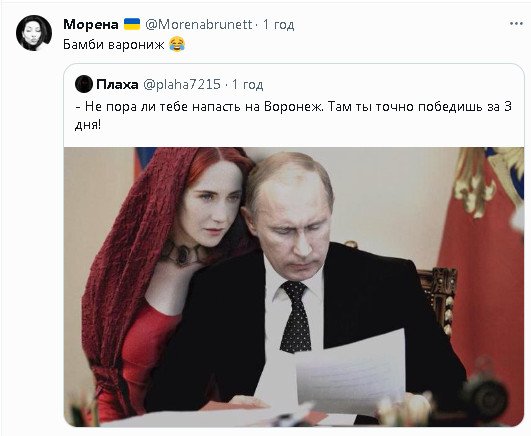Screen dimensions: 531x436
Task: Expand the quoted tweet's attached photo
Action: (294, 287)
